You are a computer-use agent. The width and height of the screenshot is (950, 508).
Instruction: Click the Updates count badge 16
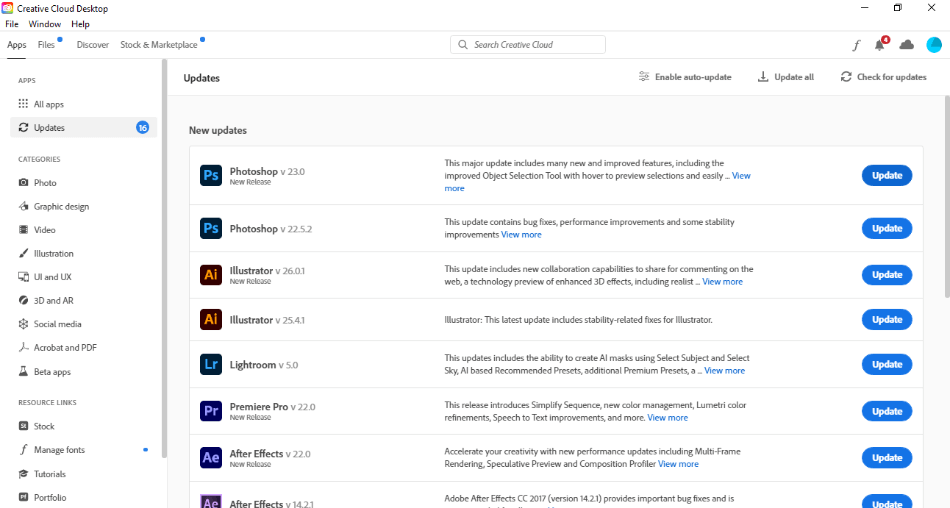point(142,127)
